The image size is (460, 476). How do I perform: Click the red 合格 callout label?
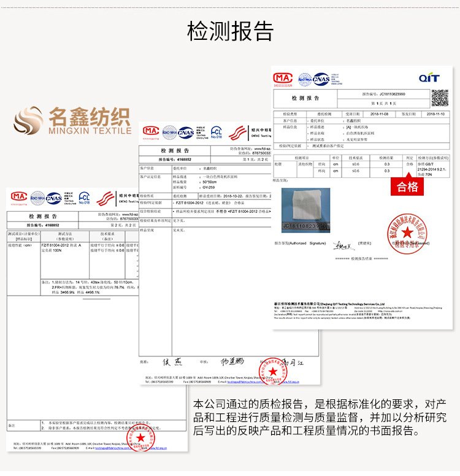pyautogui.click(x=407, y=186)
